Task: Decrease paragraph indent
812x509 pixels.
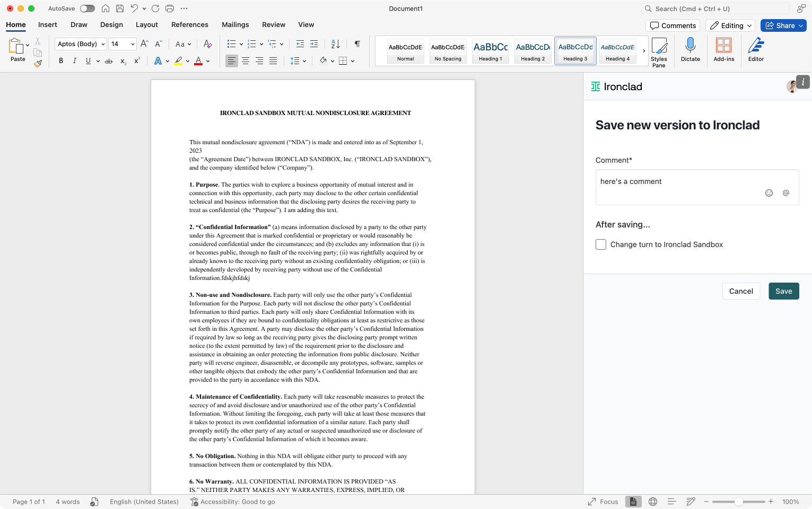Action: click(x=300, y=44)
